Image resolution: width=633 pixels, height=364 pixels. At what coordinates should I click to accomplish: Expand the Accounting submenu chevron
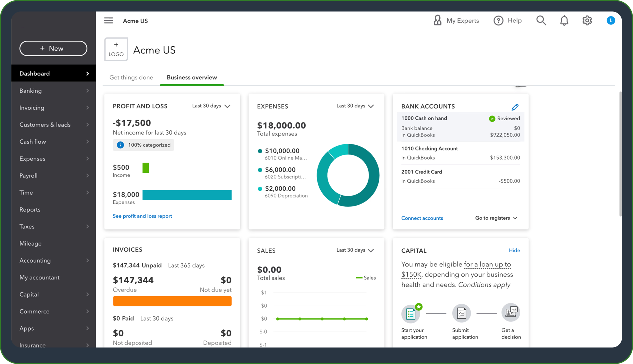tap(87, 260)
